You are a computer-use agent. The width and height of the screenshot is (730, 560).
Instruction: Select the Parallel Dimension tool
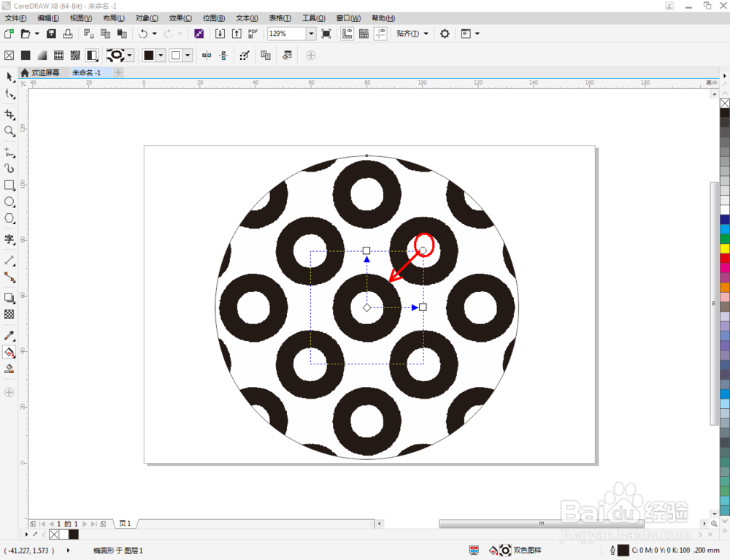pos(9,260)
